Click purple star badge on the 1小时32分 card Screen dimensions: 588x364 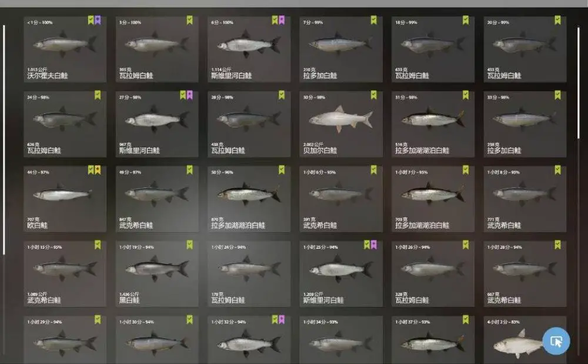pyautogui.click(x=282, y=319)
